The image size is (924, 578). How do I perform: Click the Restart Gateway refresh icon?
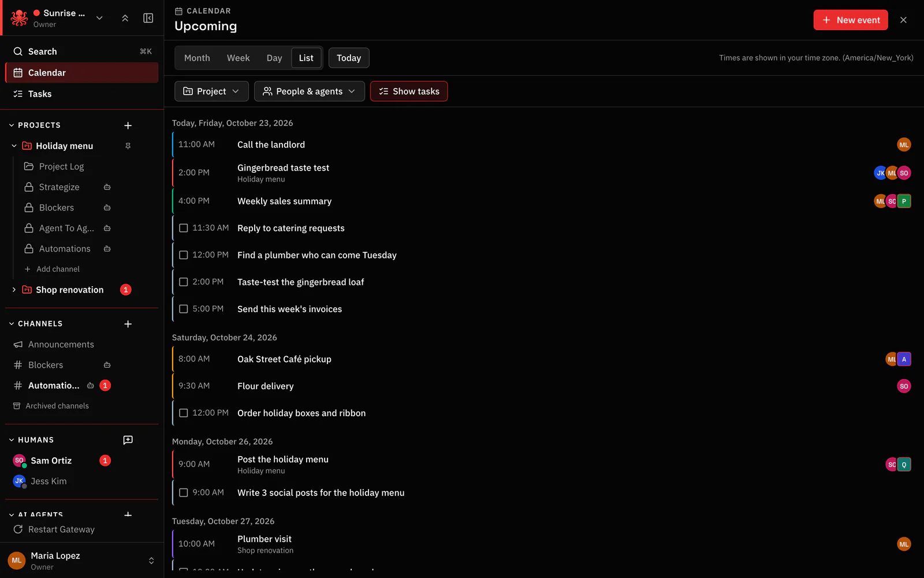pyautogui.click(x=18, y=529)
